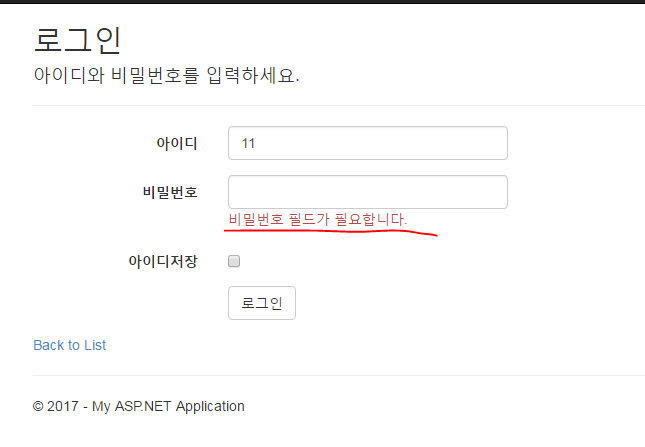Image resolution: width=645 pixels, height=447 pixels.
Task: Click the 아이디 input field containing 11
Action: 368,143
